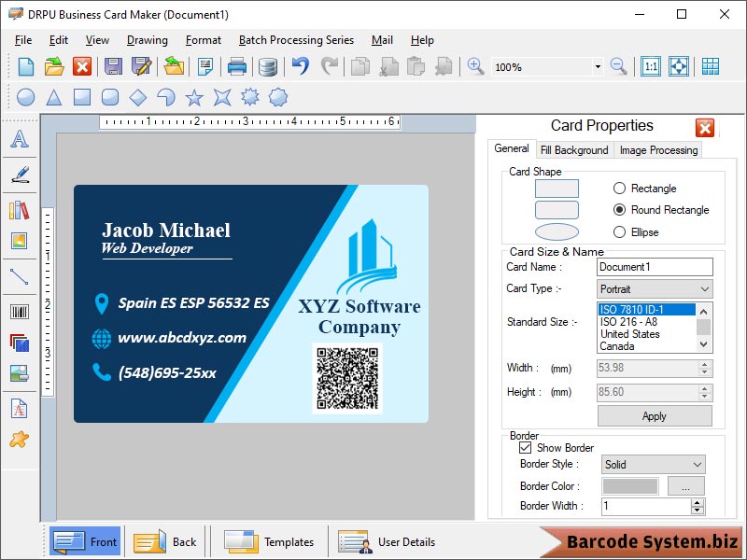Select the text tool in left sidebar

click(20, 138)
